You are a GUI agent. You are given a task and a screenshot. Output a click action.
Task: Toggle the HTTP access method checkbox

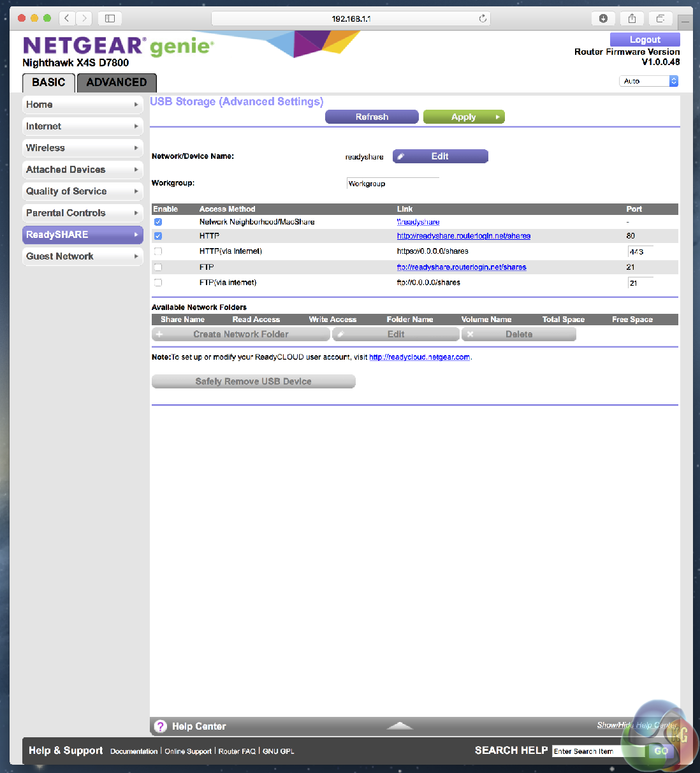pyautogui.click(x=158, y=236)
